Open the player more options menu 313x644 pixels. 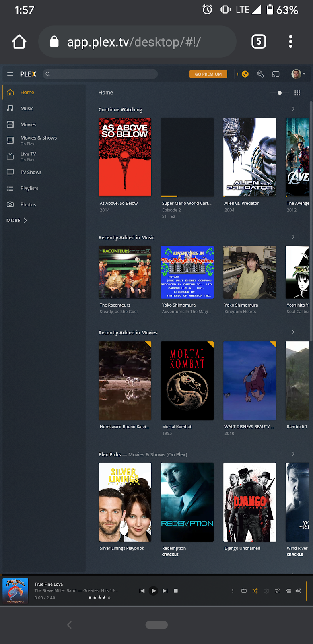tap(233, 591)
